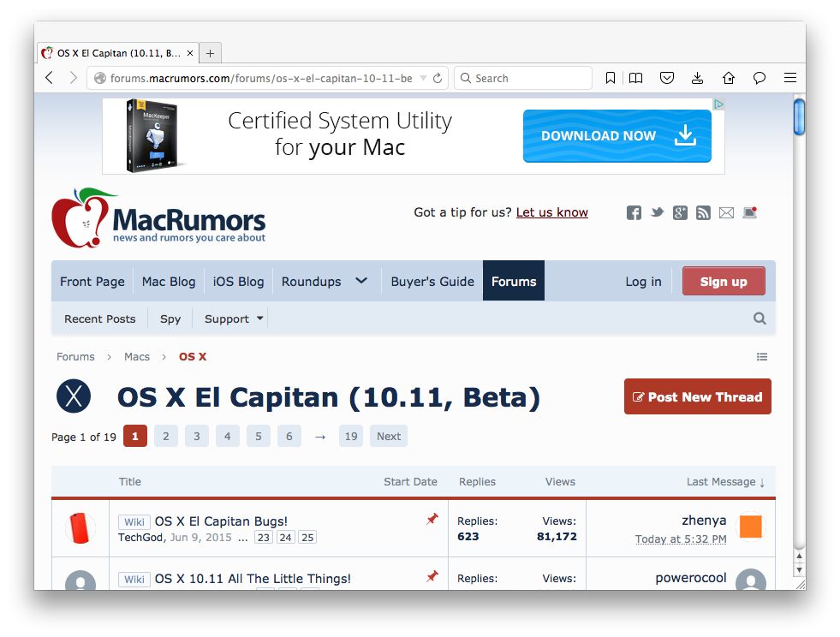840x637 pixels.
Task: Open MacRumors Google Plus icon
Action: 681,212
